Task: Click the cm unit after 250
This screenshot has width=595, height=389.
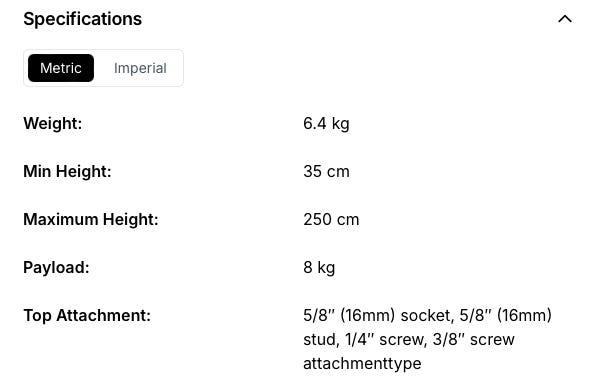Action: tap(346, 220)
